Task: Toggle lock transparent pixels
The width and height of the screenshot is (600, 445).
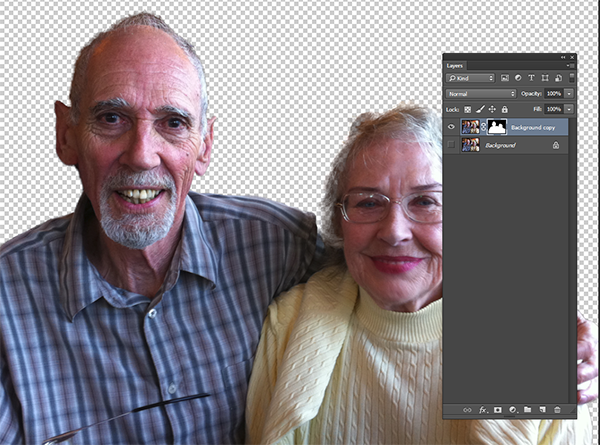Action: pyautogui.click(x=466, y=109)
